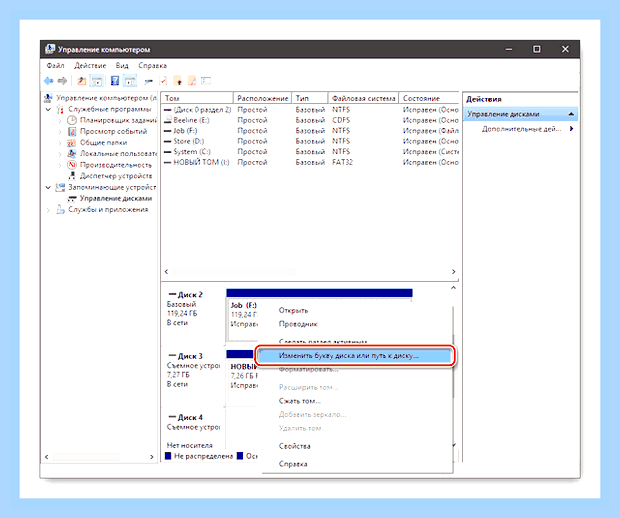Open the Файл menu

tap(55, 65)
